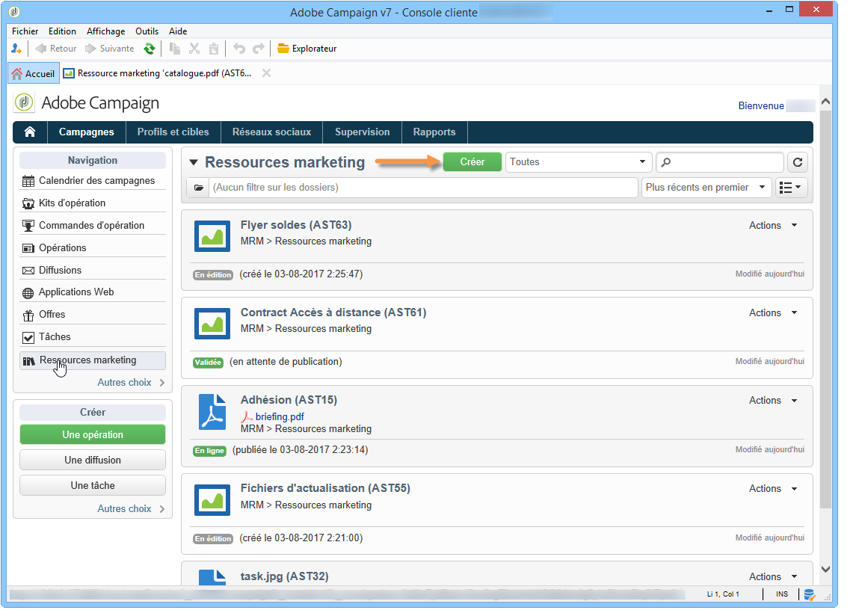Click the Retour back arrow button
This screenshot has width=850, height=616.
[56, 49]
